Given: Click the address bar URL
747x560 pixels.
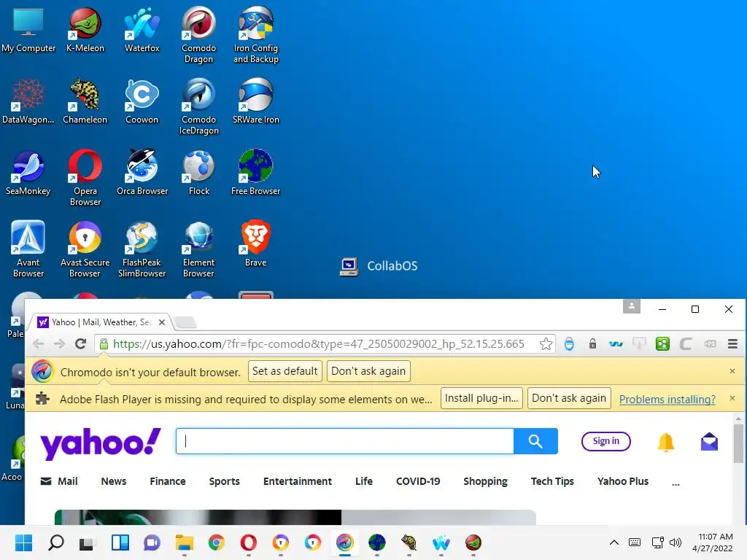Looking at the screenshot, I should (x=319, y=344).
